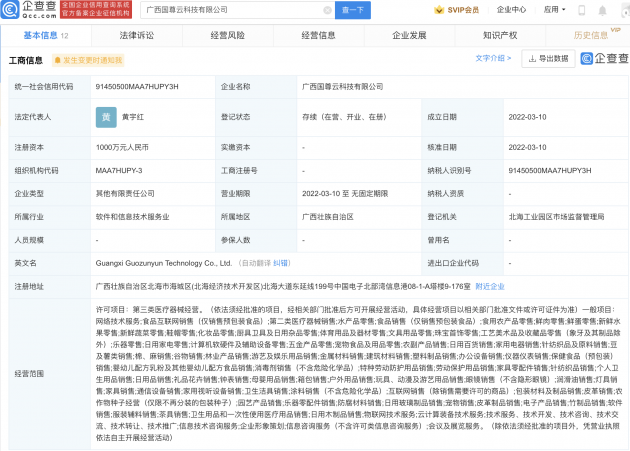Click the SVIP crown icon
The width and height of the screenshot is (630, 451).
tap(439, 10)
